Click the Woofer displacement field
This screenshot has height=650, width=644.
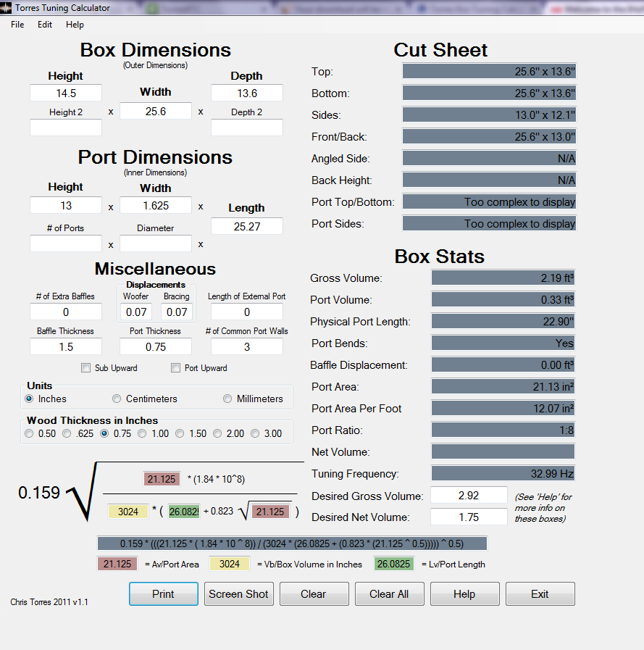(135, 312)
